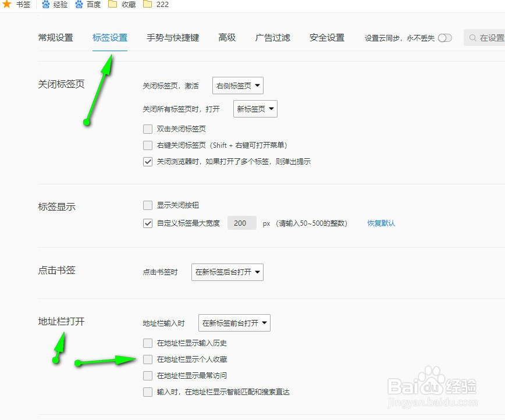Enable 双击关闭标签页 option
Screen dimensions: 505x420
pos(148,129)
